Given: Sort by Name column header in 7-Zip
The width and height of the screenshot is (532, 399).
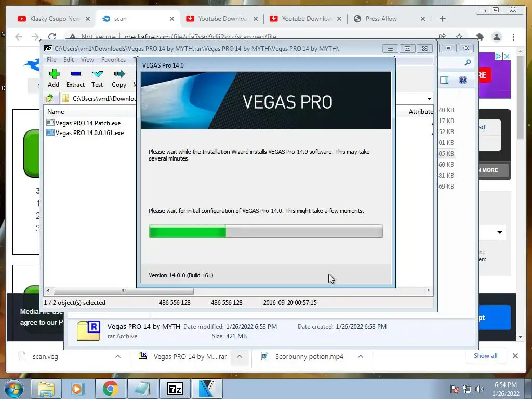Looking at the screenshot, I should pos(56,112).
